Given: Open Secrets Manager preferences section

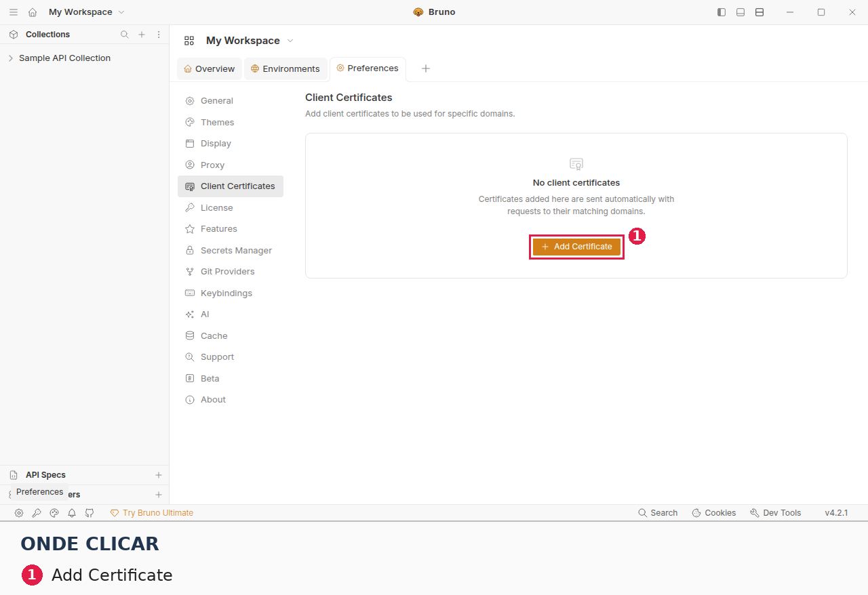Looking at the screenshot, I should [x=231, y=250].
